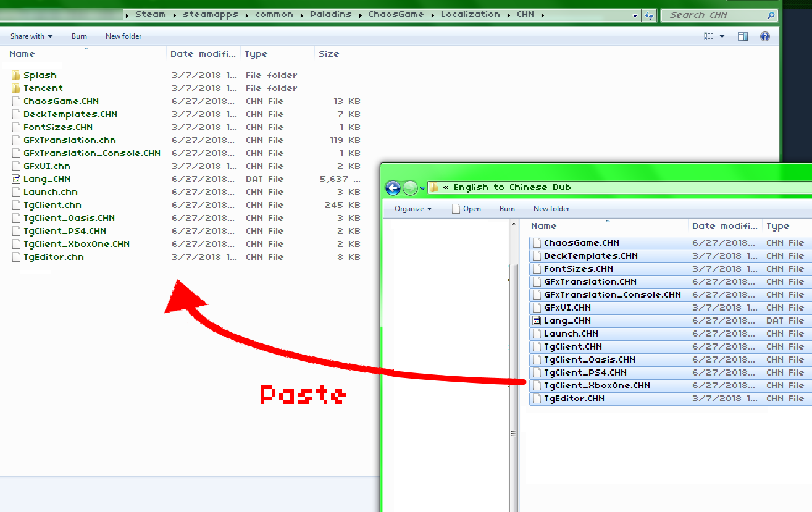This screenshot has height=512, width=812.
Task: Click the TgEditor.chn file icon in CHN window
Action: point(16,257)
